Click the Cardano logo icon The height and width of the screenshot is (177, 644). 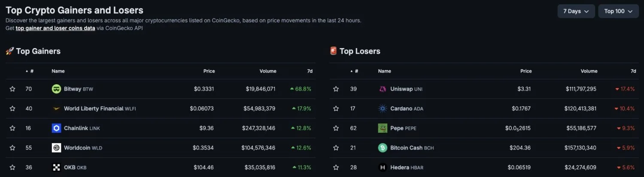[x=383, y=109]
